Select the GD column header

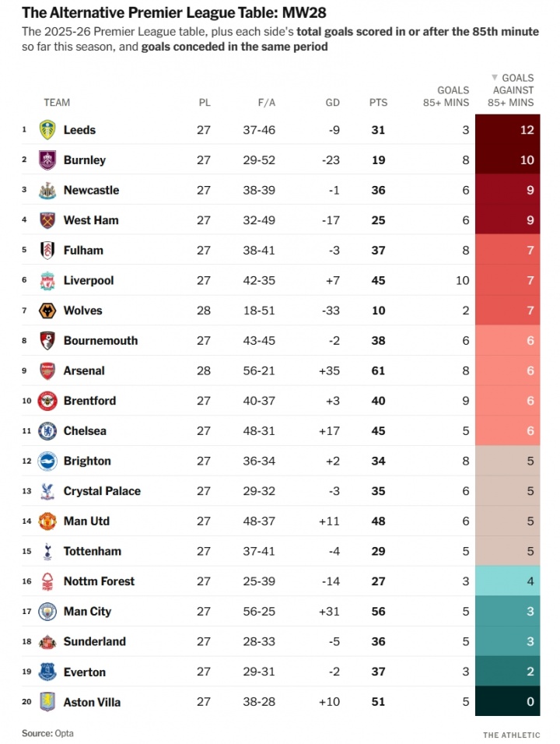pos(333,103)
